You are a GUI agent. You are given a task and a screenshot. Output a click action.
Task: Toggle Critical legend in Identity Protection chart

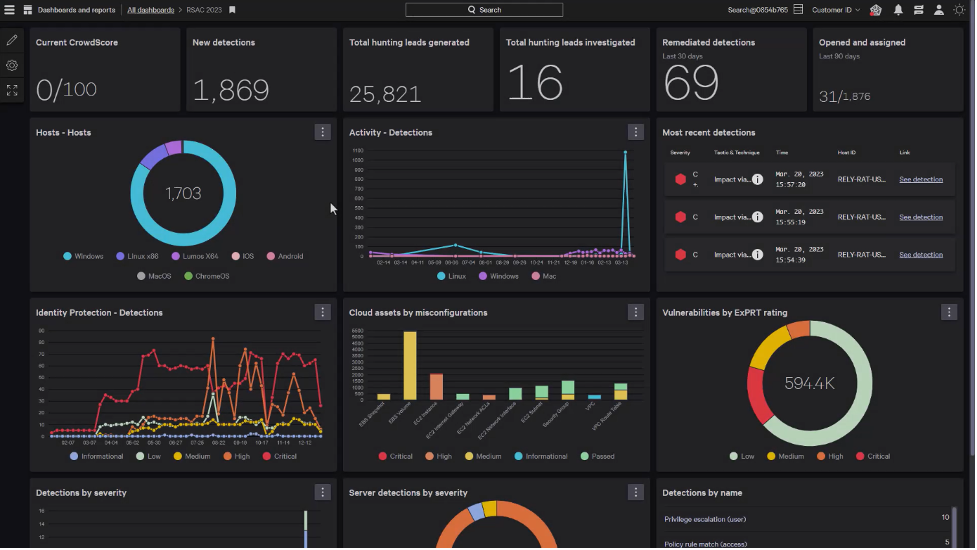coord(280,457)
